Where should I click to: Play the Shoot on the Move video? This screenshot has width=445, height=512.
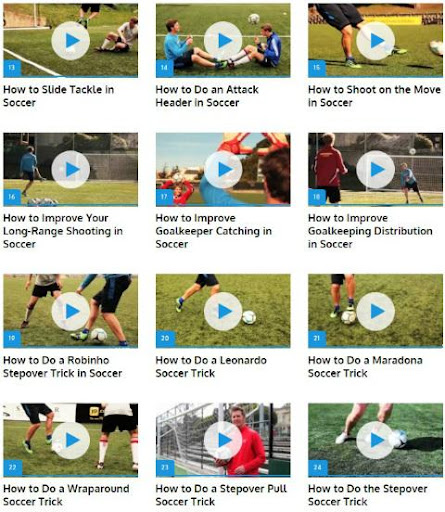(x=375, y=41)
